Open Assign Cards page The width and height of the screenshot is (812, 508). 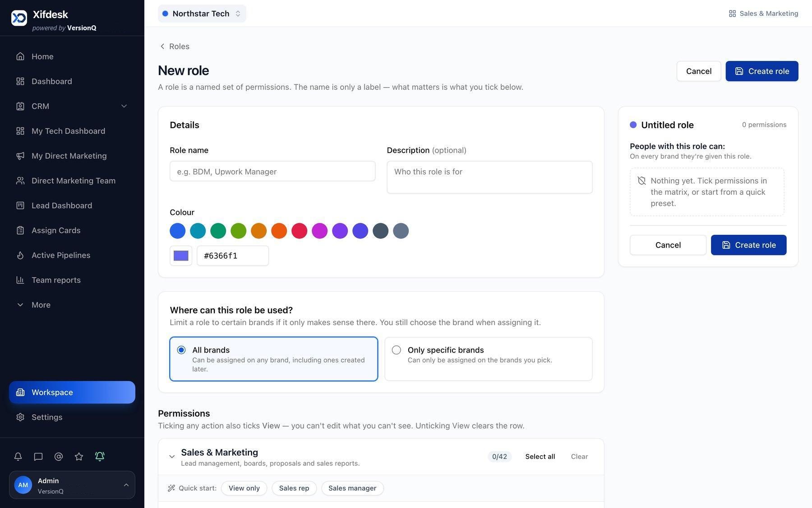72,230
